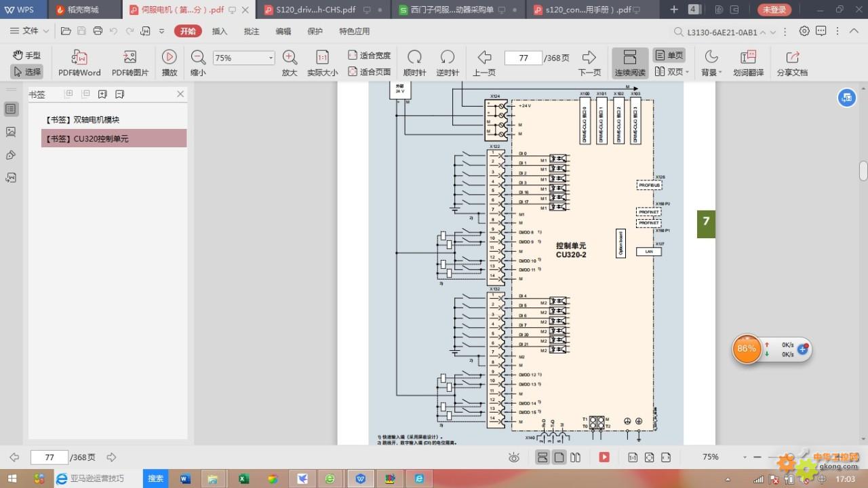This screenshot has height=488, width=868.
Task: Click the floating blue assistant icon
Action: click(x=846, y=98)
